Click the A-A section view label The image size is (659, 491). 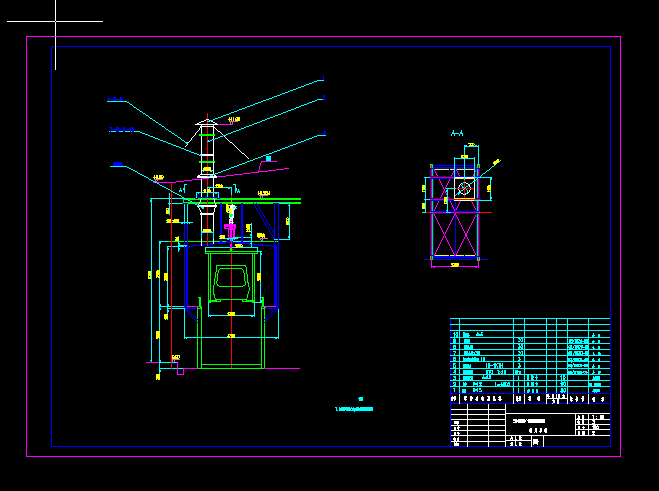coord(457,133)
